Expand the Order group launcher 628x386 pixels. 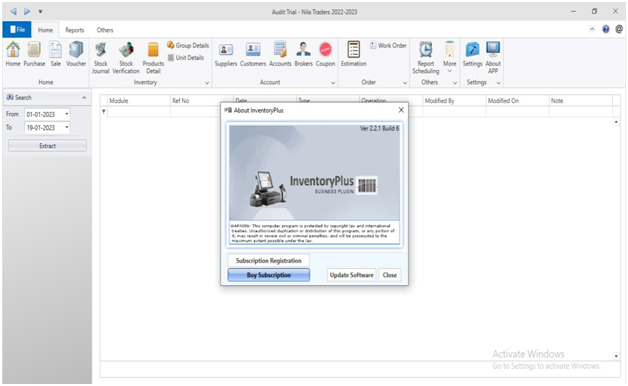[x=405, y=83]
